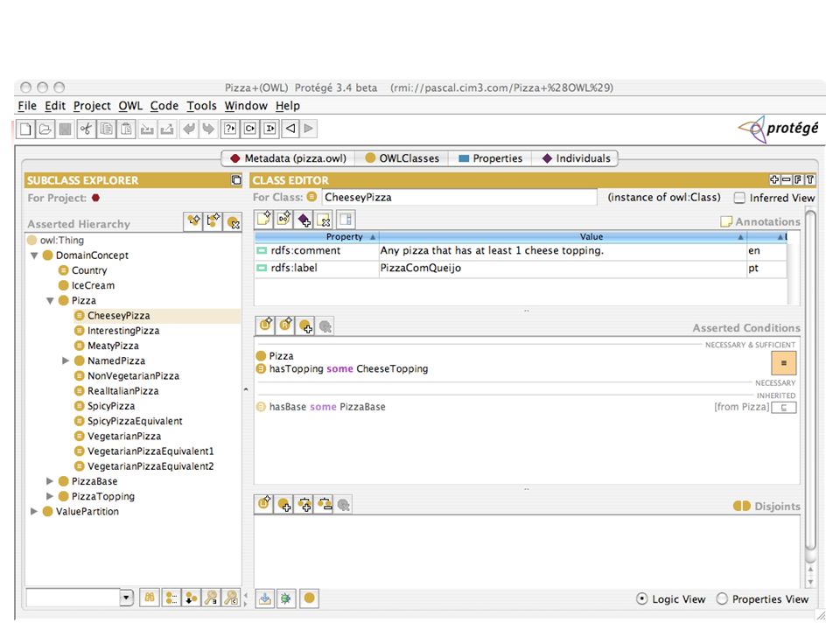Click the Copy toolbar icon
Image resolution: width=840 pixels, height=630 pixels.
[106, 129]
